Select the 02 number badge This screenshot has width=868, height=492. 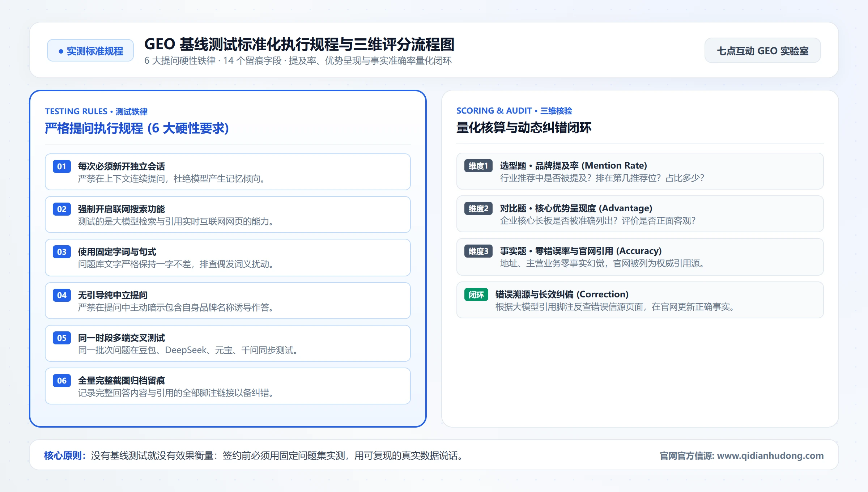coord(61,209)
